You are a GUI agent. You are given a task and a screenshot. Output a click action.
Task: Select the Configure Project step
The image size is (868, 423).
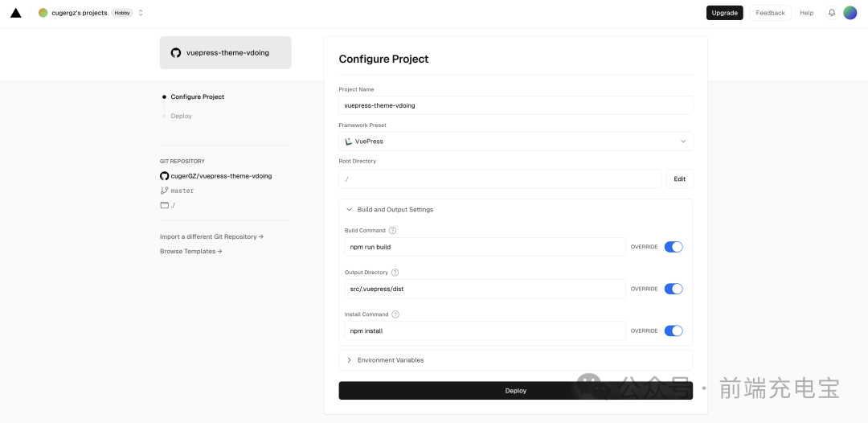click(197, 97)
